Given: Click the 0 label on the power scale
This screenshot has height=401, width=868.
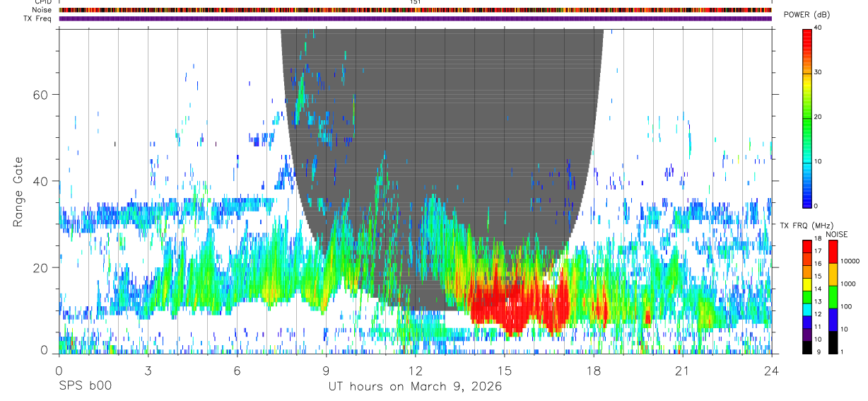Looking at the screenshot, I should (815, 206).
